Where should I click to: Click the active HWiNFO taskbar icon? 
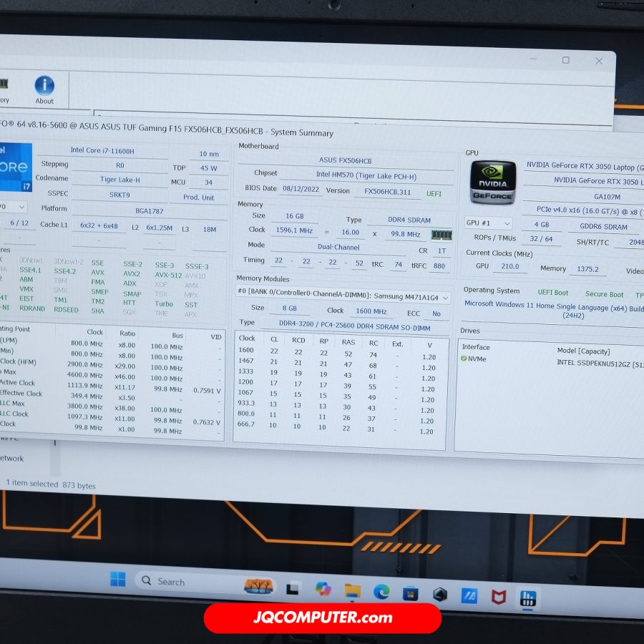click(x=528, y=598)
